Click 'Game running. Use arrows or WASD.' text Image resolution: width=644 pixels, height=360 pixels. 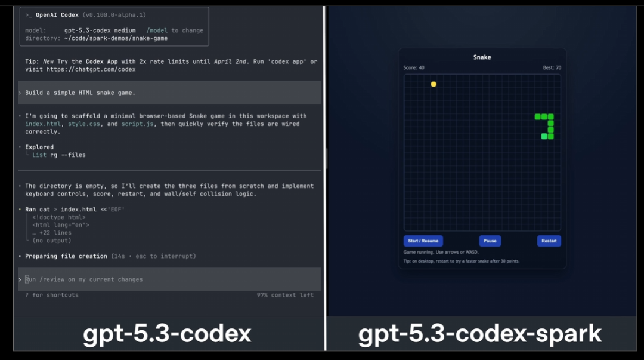click(441, 252)
